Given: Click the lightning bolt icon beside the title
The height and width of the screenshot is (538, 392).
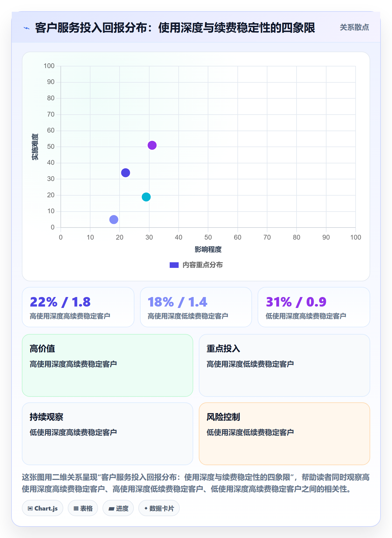Looking at the screenshot, I should [27, 28].
